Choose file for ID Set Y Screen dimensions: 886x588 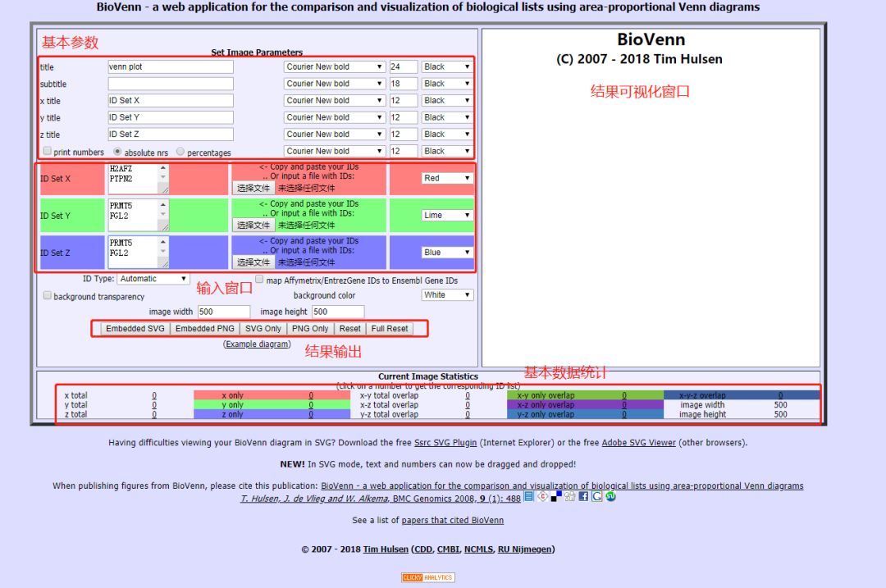click(x=253, y=226)
